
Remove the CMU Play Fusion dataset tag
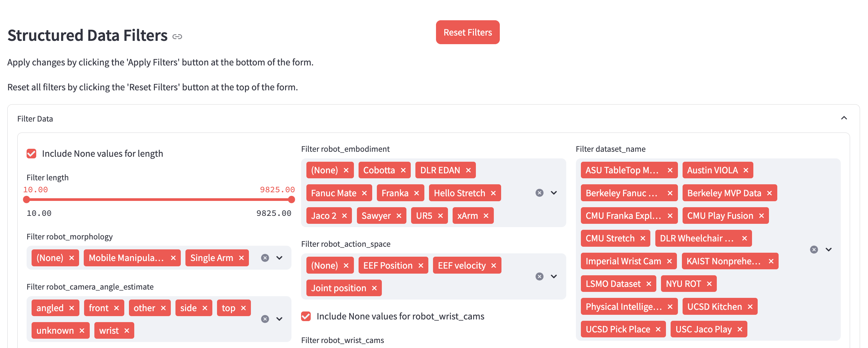click(761, 216)
